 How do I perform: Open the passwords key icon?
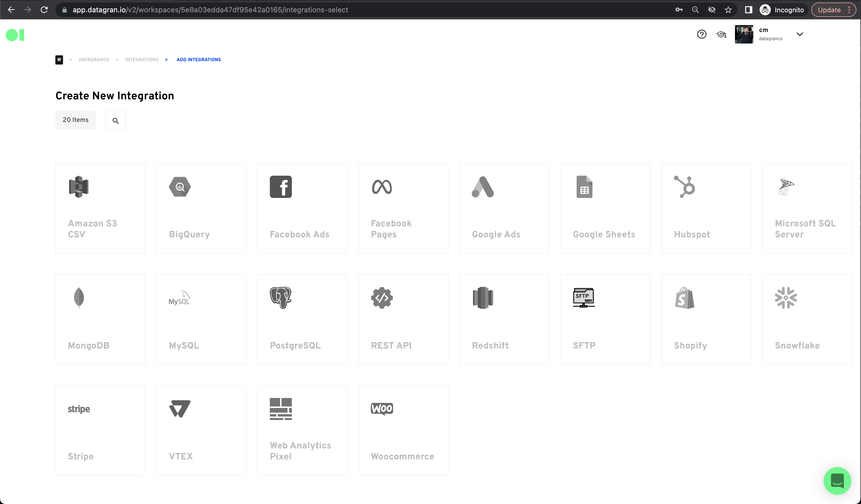point(679,10)
